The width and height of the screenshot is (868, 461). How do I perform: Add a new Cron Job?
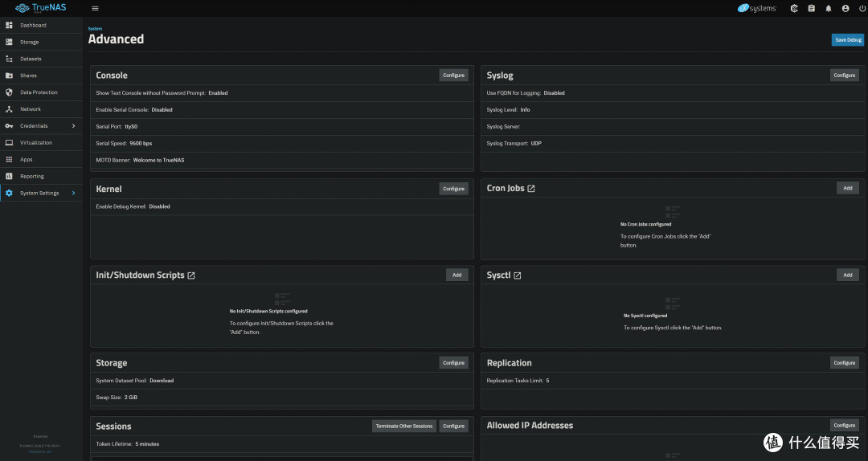pyautogui.click(x=847, y=188)
